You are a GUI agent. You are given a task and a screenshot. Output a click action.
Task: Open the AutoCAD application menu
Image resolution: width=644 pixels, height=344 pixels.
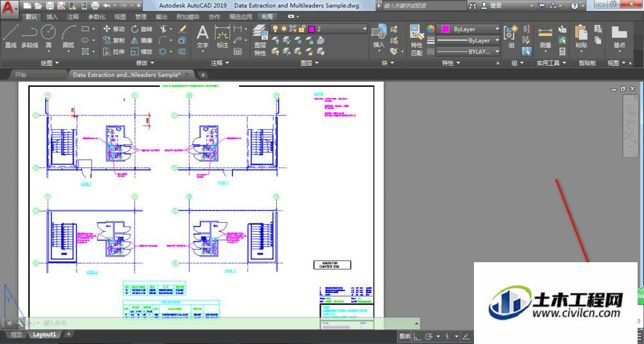pyautogui.click(x=9, y=8)
